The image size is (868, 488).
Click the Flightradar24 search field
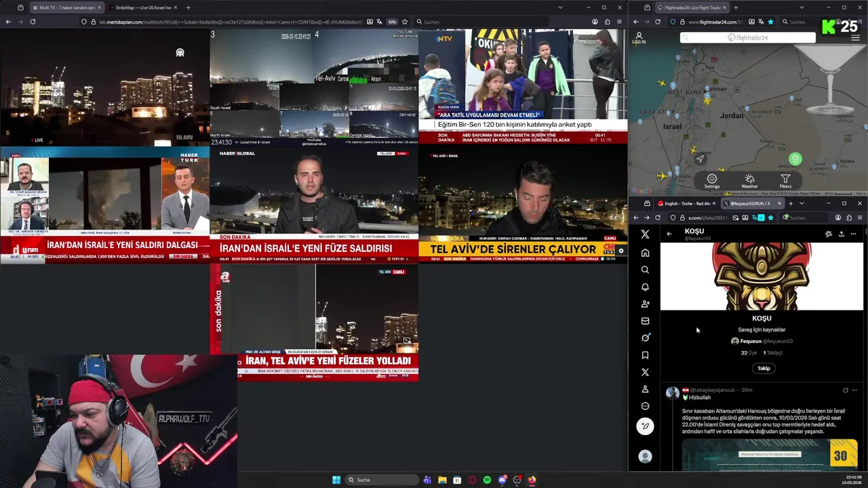click(748, 38)
